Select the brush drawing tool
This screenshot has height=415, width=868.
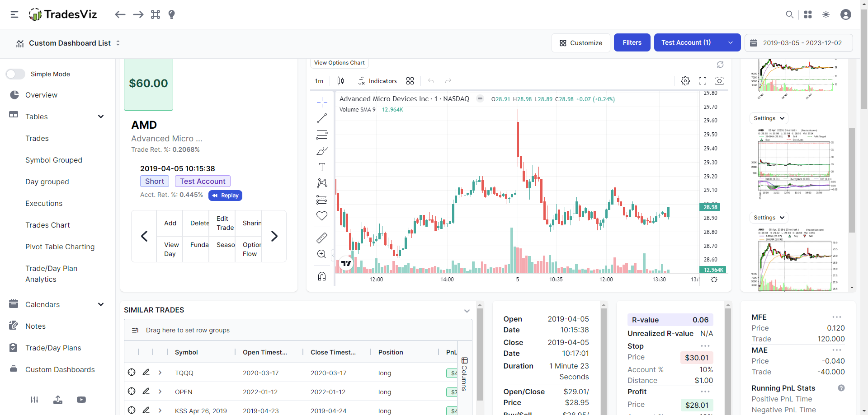click(x=322, y=151)
